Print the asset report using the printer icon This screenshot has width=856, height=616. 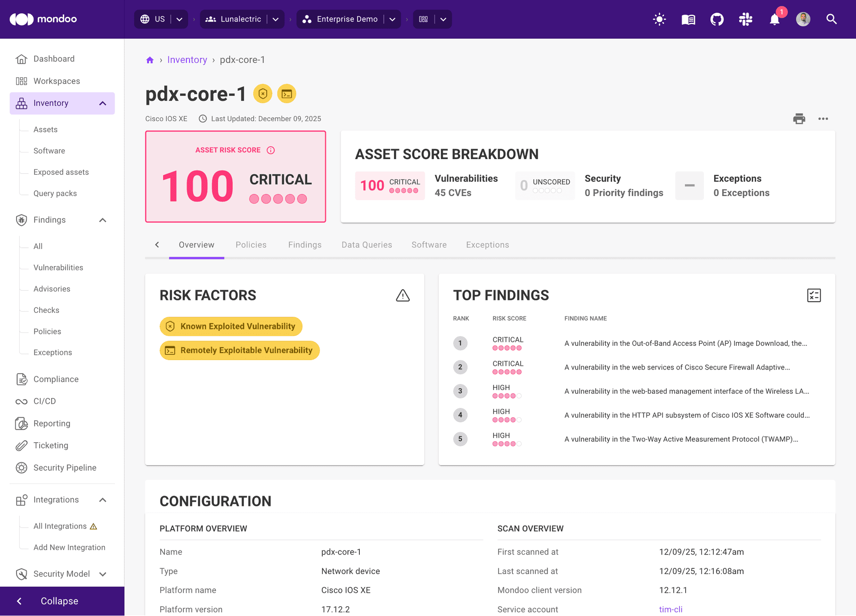(799, 119)
